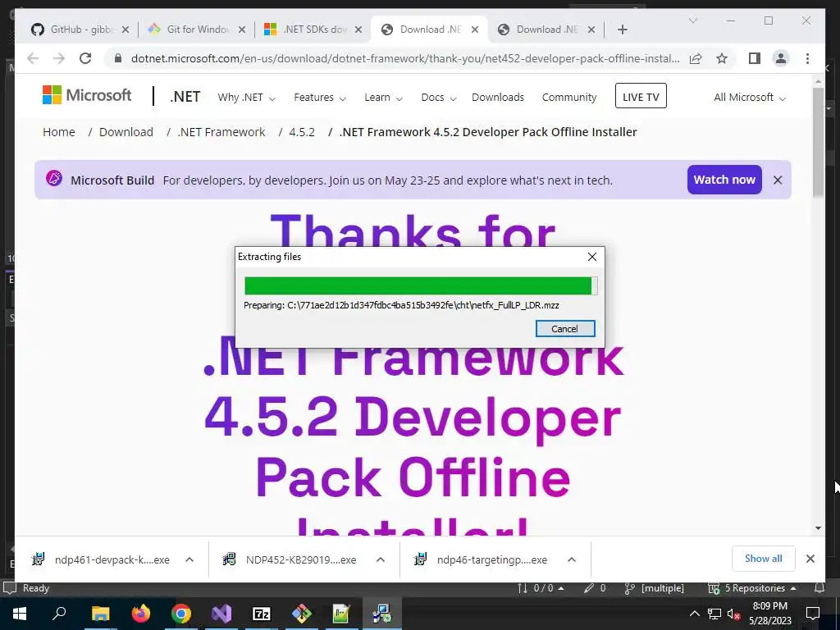Close the Git for Windows tab

click(242, 30)
